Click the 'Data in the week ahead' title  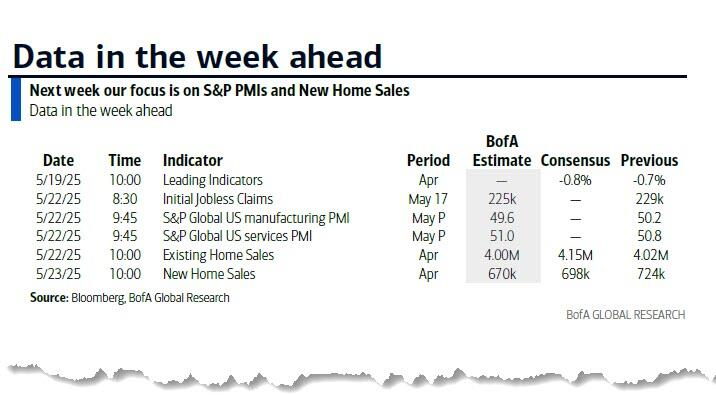pos(197,57)
